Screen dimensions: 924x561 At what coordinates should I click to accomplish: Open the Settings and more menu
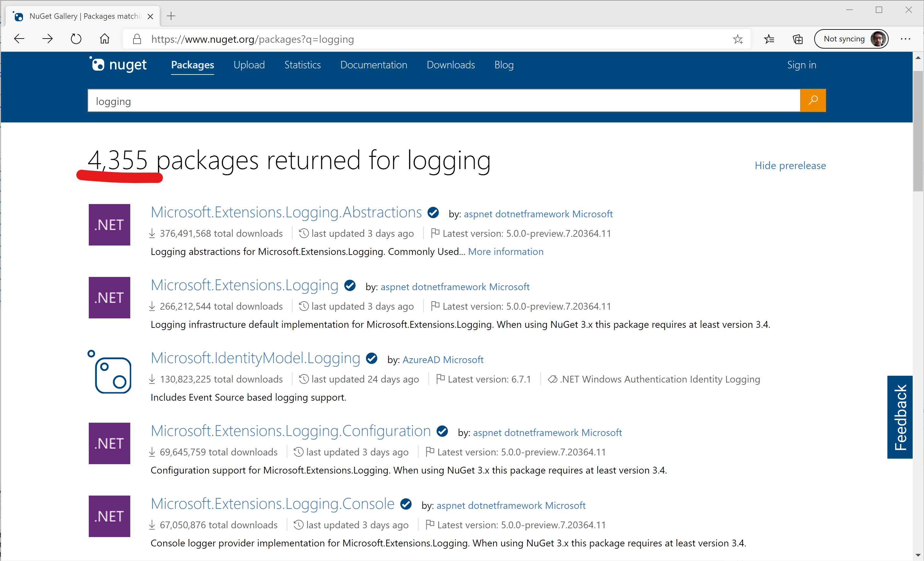906,39
